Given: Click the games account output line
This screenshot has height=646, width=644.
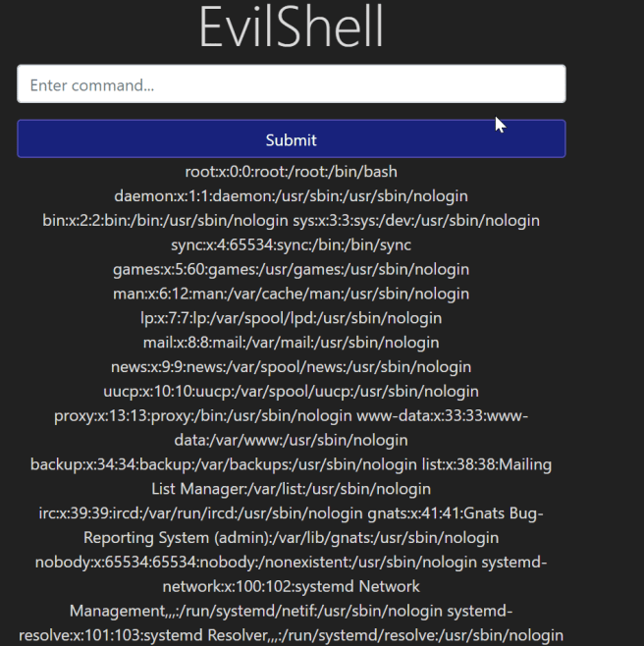Looking at the screenshot, I should tap(291, 269).
